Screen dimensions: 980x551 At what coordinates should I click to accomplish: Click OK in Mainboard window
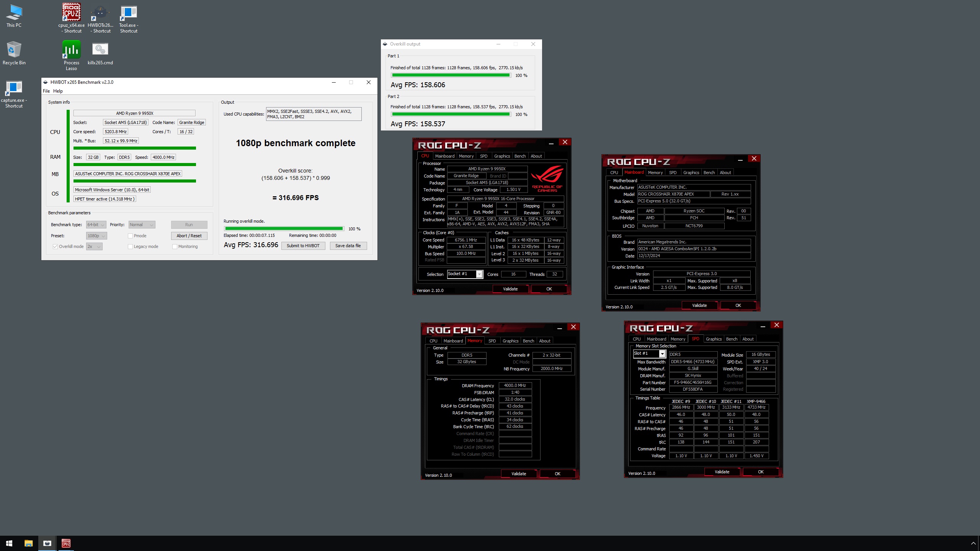point(738,305)
